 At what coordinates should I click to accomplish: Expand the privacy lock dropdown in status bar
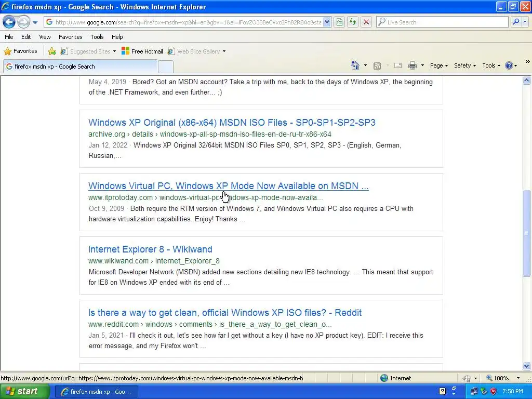point(475,378)
